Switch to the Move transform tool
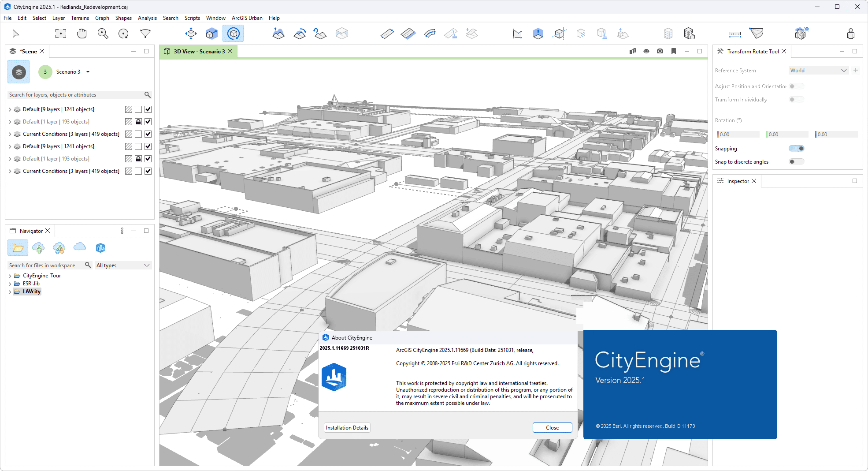The width and height of the screenshot is (868, 471). coord(191,33)
